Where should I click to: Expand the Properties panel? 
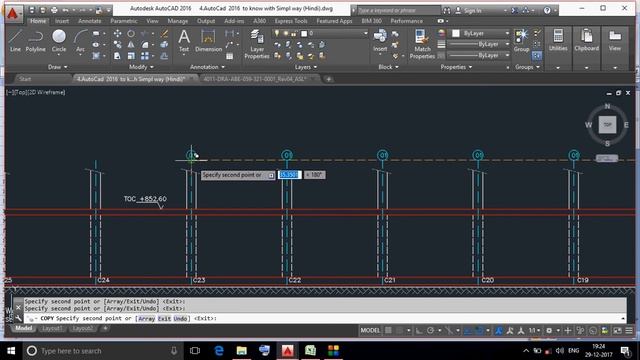point(456,67)
